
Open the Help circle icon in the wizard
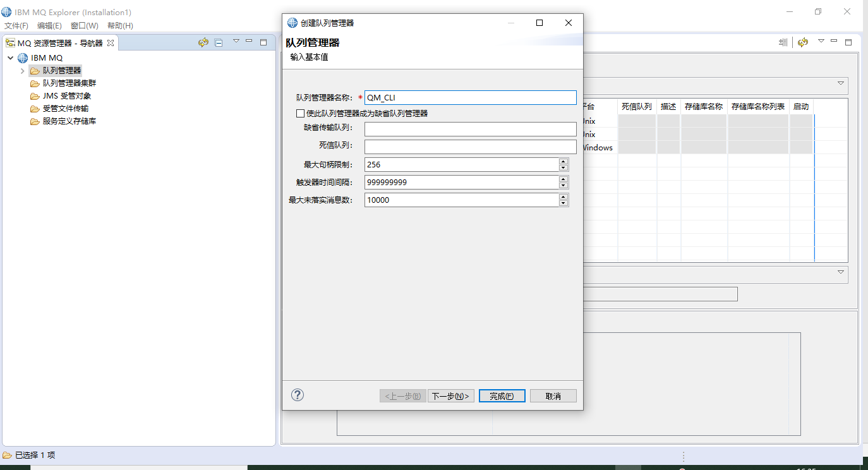(297, 394)
